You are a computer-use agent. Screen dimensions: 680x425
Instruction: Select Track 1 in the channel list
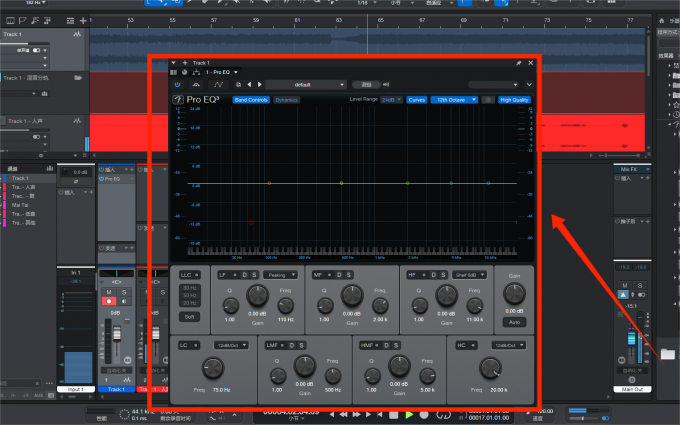click(29, 178)
